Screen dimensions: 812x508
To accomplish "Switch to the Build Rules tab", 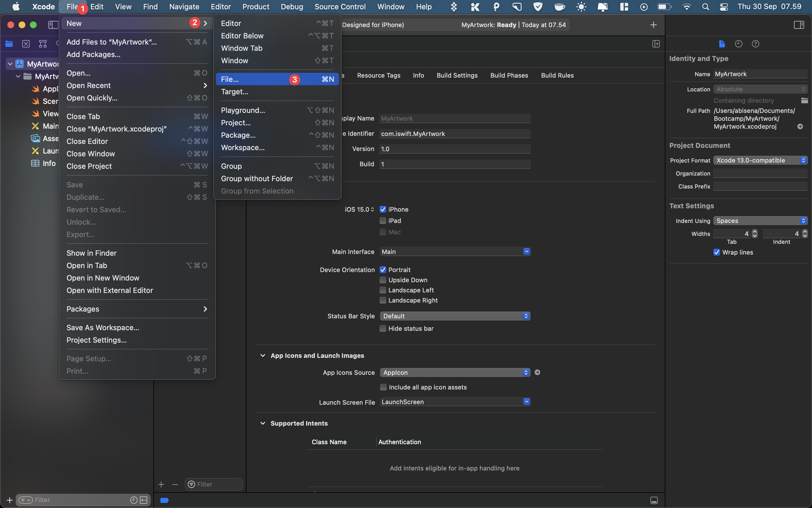I will 557,75.
